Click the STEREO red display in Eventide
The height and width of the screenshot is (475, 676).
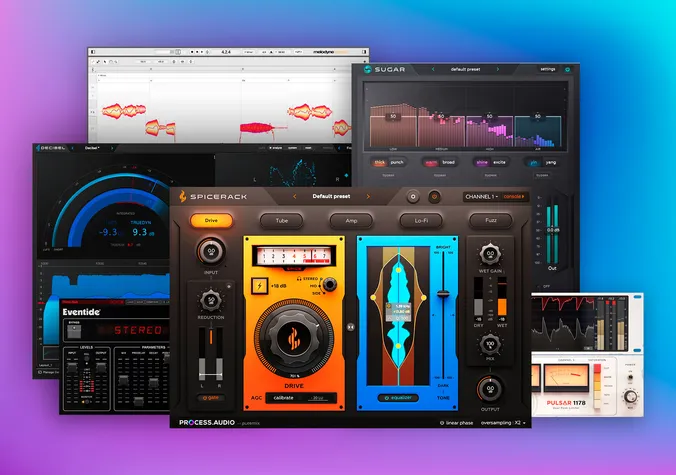point(138,331)
